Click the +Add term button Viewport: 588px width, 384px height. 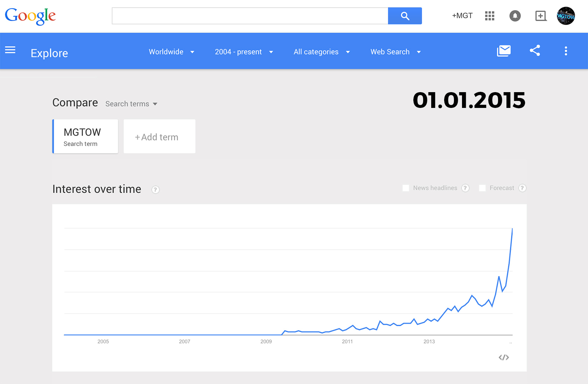tap(159, 137)
